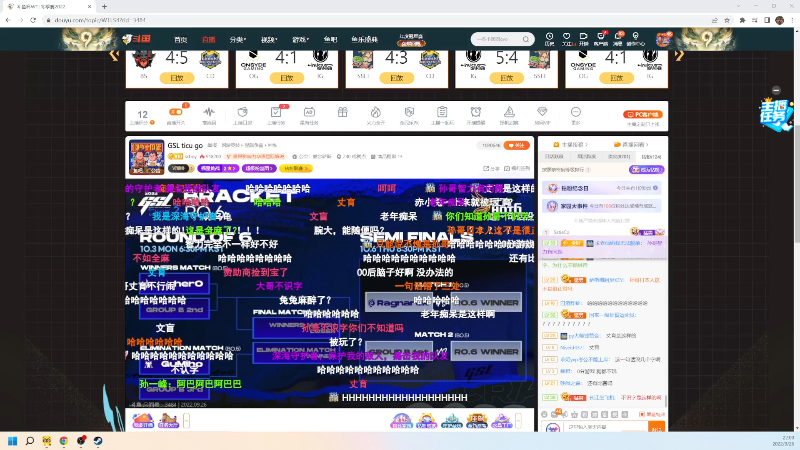The height and width of the screenshot is (450, 800).
Task: Open the gift box icon in toolbar
Action: click(x=342, y=112)
